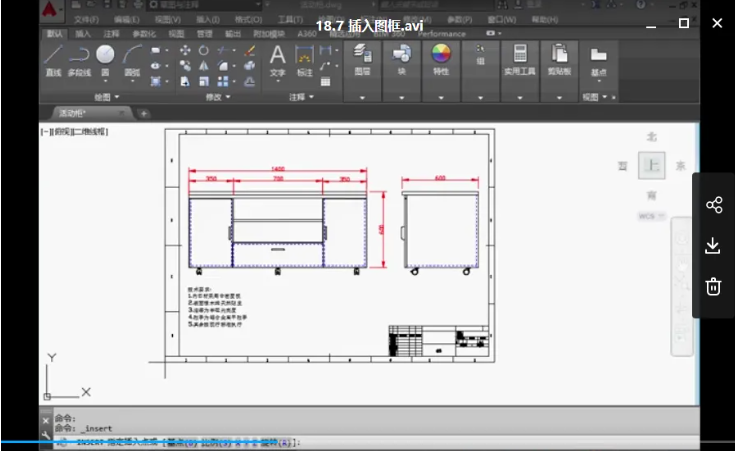Open the Group (组) panel button

point(480,55)
